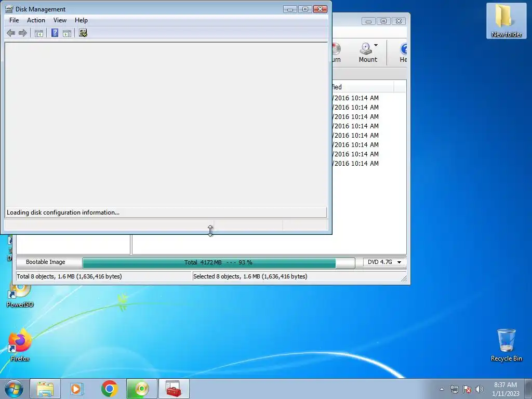Open Windows Explorer from the taskbar
The width and height of the screenshot is (532, 399).
46,389
